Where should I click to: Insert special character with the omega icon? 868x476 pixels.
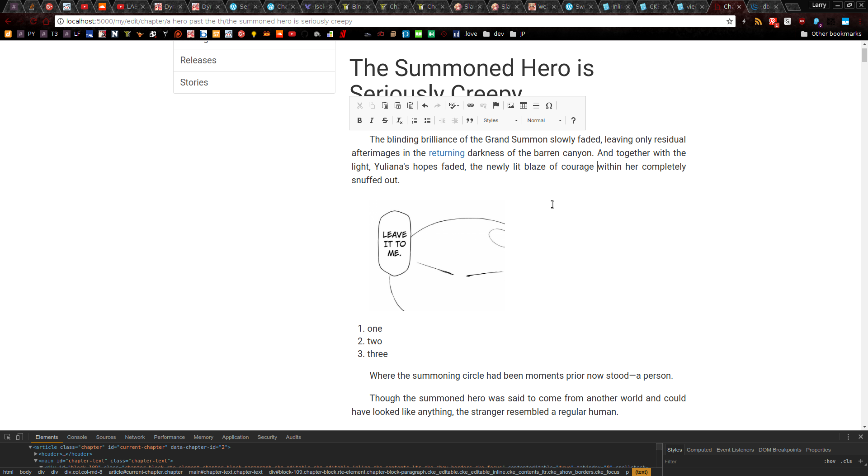(549, 105)
